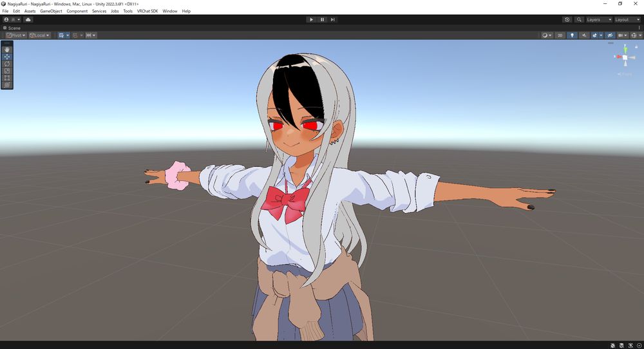Open the File menu
Image resolution: width=644 pixels, height=349 pixels.
coord(5,11)
